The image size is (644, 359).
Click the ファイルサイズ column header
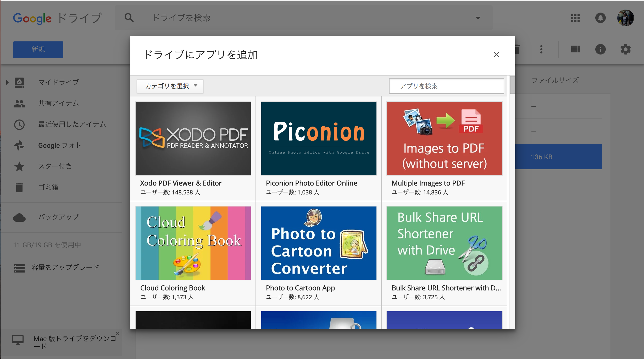(x=555, y=80)
